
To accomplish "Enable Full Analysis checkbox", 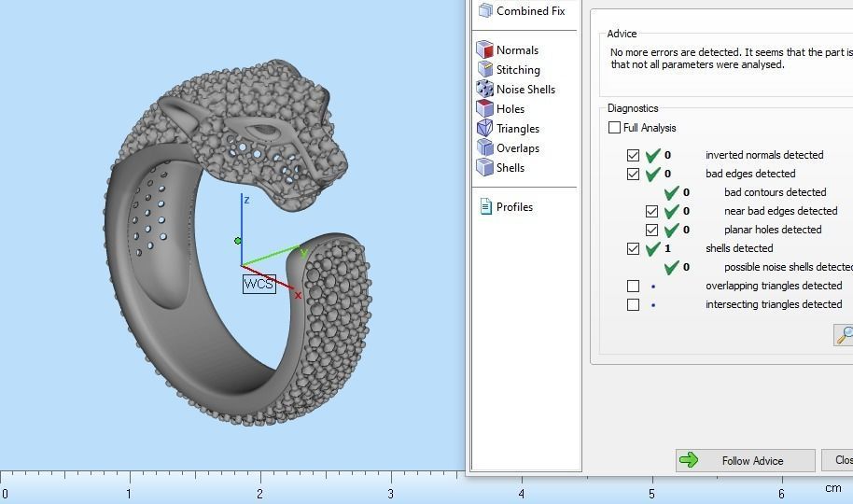I will click(614, 127).
